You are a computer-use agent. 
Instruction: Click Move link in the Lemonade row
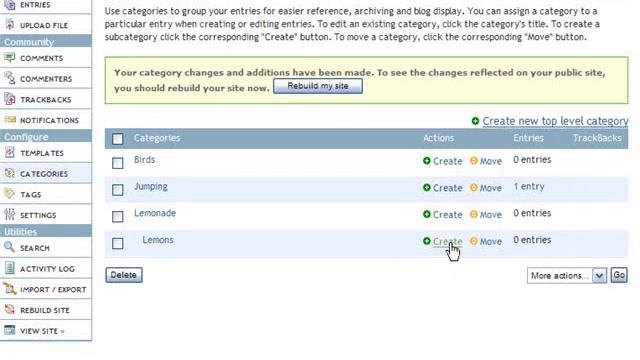[491, 215]
